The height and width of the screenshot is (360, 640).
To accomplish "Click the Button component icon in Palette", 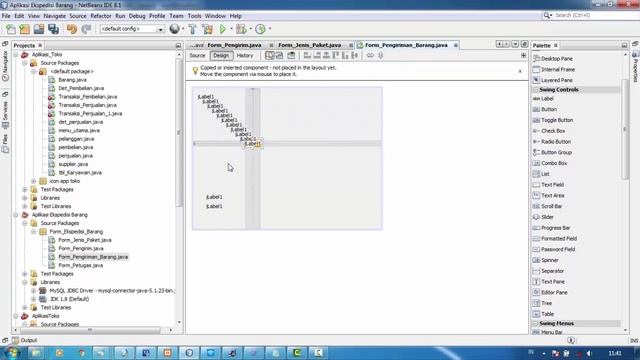I will 537,109.
